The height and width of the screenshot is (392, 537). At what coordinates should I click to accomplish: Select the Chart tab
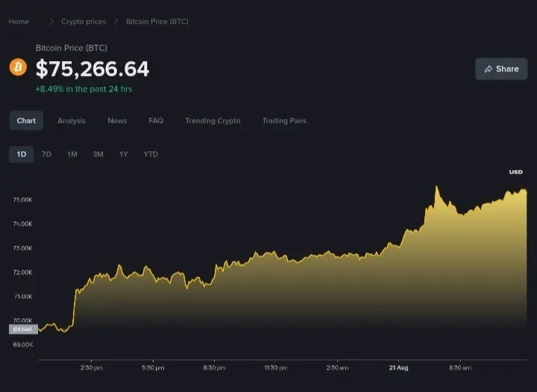[x=26, y=121]
